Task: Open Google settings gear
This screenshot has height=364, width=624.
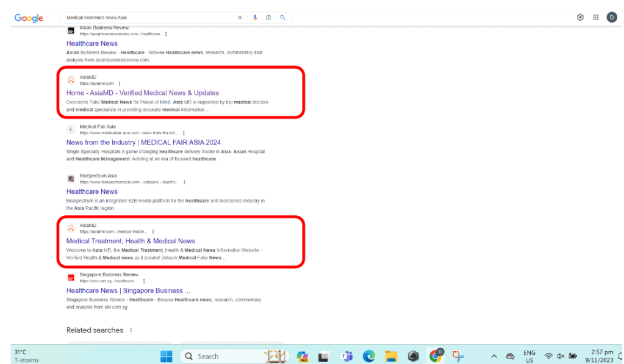Action: (580, 18)
